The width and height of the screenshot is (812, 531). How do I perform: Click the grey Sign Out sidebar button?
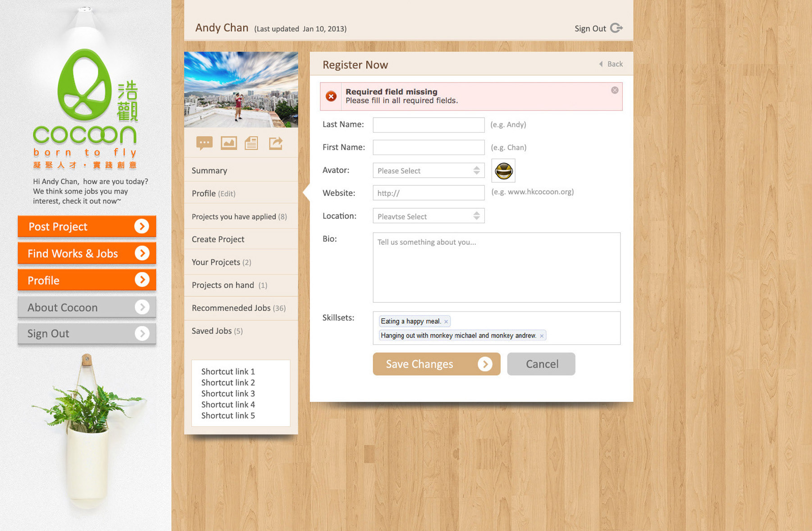(87, 334)
